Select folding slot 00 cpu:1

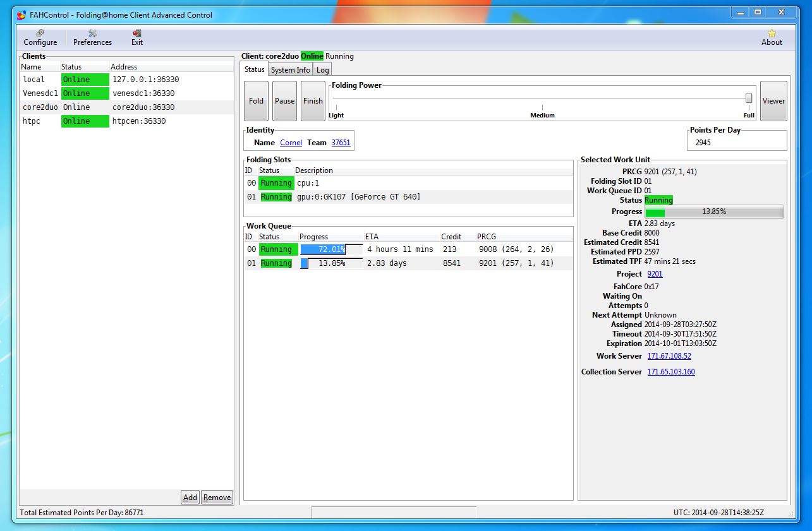[x=408, y=183]
